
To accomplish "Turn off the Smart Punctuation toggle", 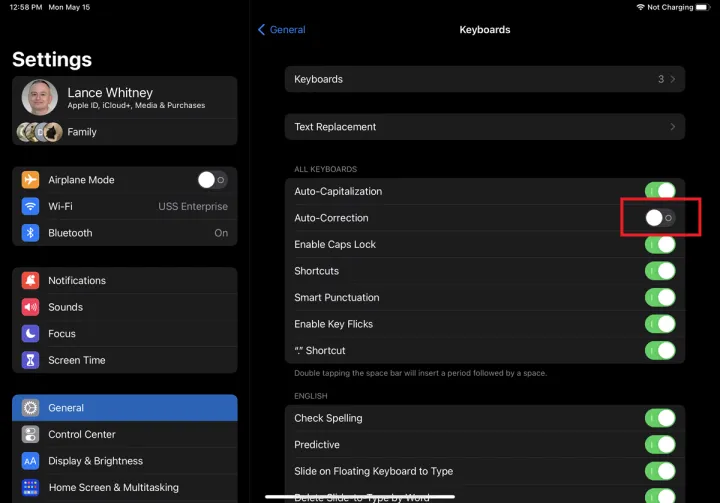I will tap(660, 297).
